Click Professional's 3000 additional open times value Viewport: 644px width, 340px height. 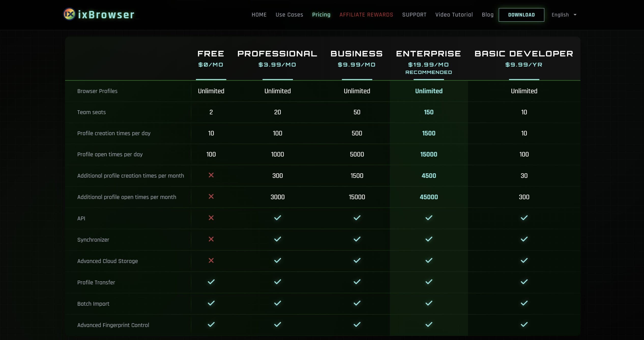[x=277, y=197]
